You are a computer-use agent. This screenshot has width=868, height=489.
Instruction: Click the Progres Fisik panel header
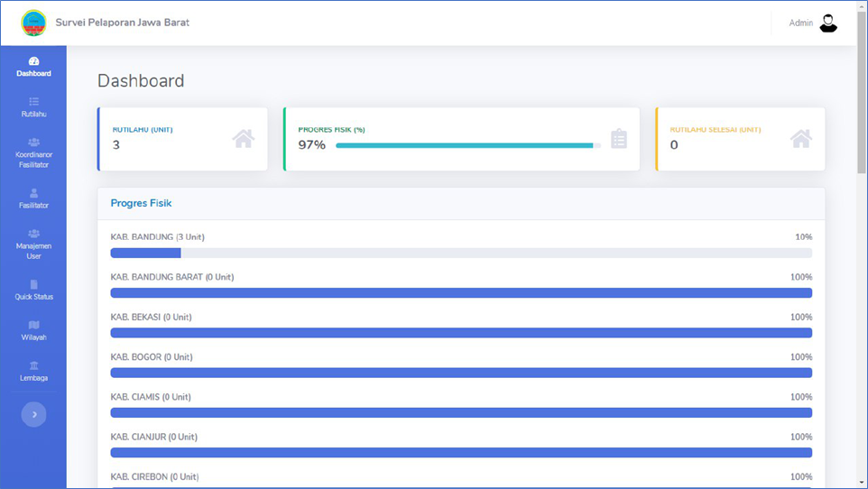(460, 204)
